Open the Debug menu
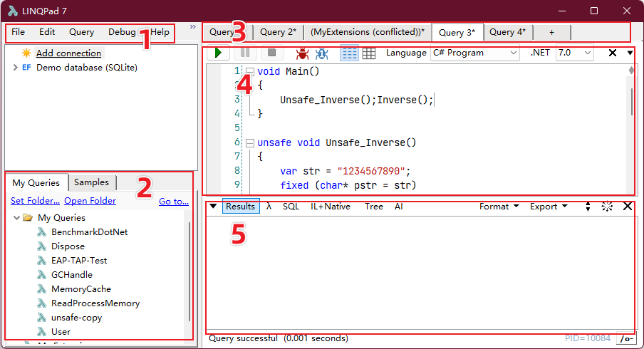This screenshot has width=644, height=349. coord(122,32)
